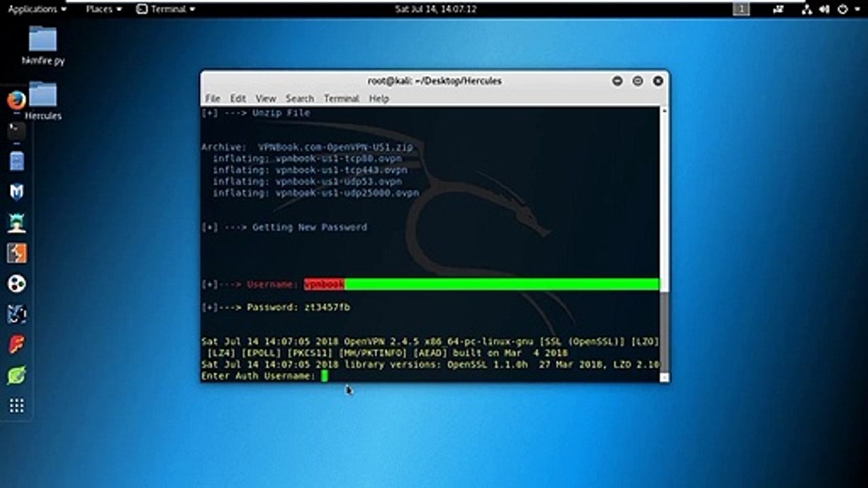Open the File menu in terminal
Viewport: 868px width, 488px height.
(212, 98)
